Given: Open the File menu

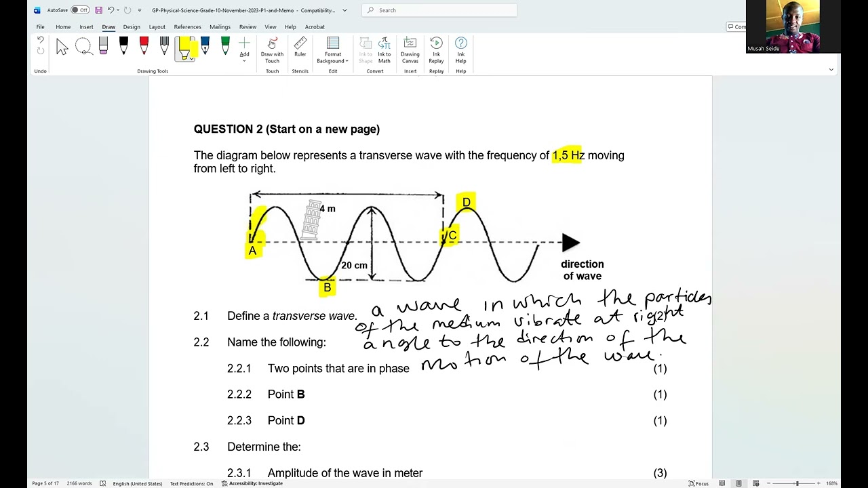Looking at the screenshot, I should 41,27.
